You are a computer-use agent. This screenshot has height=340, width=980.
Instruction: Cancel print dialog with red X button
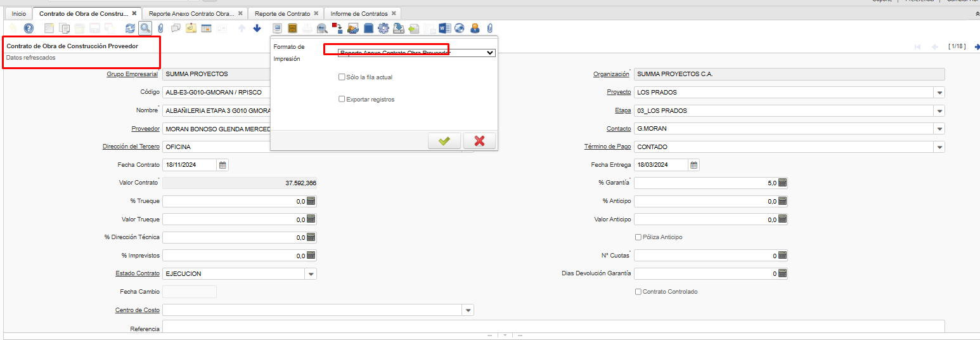479,141
